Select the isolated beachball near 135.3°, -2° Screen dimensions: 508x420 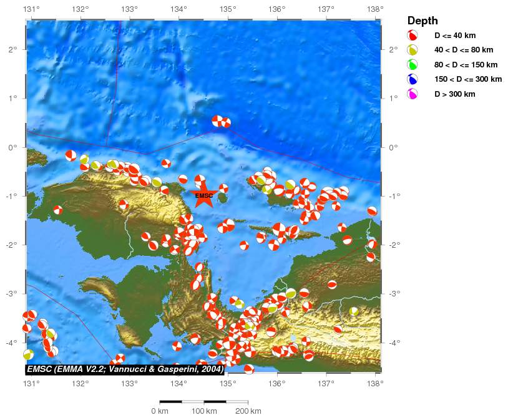click(244, 245)
